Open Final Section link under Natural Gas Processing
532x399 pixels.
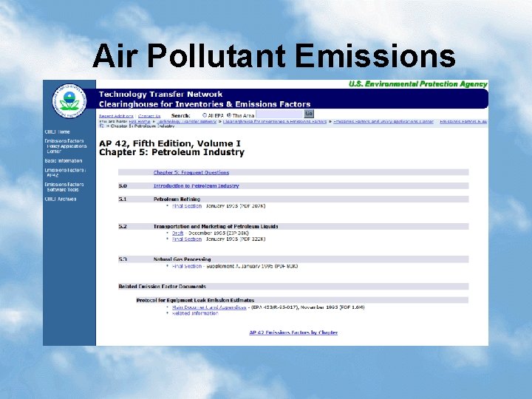(x=187, y=266)
